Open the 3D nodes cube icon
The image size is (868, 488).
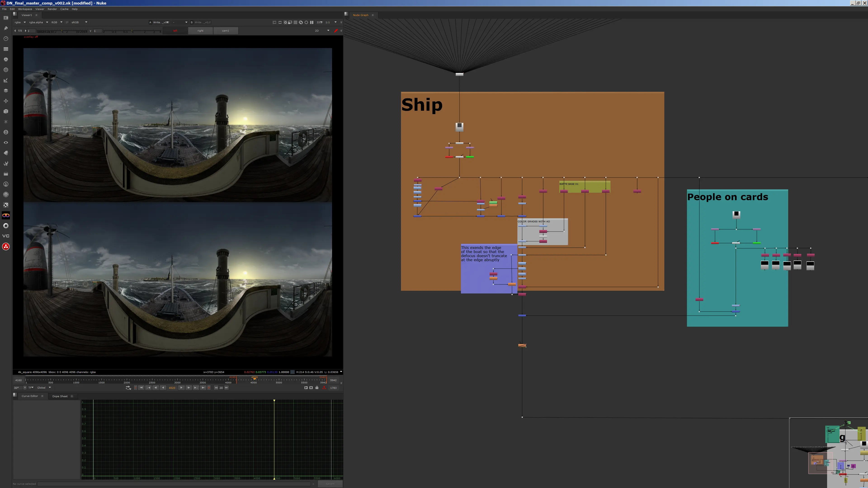click(6, 111)
